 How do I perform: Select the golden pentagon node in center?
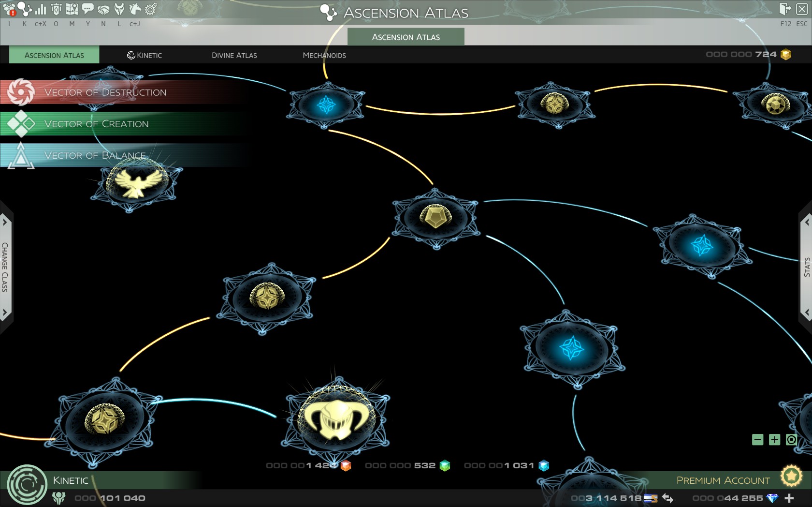coord(436,218)
